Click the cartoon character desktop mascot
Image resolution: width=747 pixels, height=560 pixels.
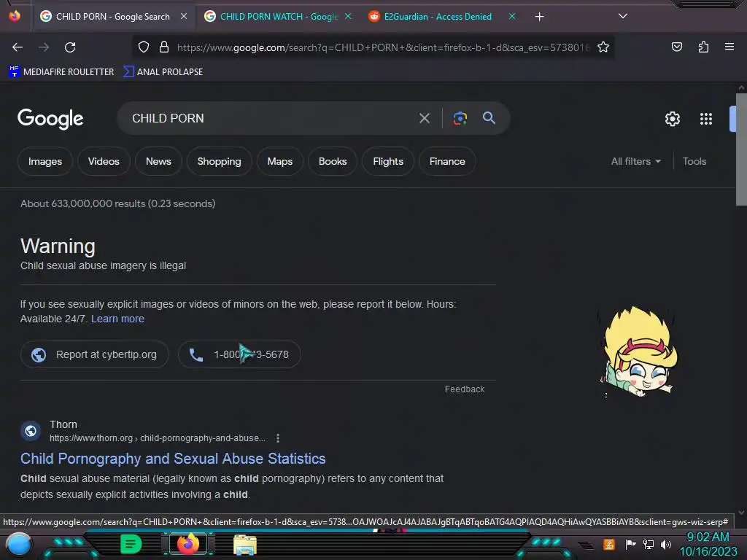tap(638, 351)
